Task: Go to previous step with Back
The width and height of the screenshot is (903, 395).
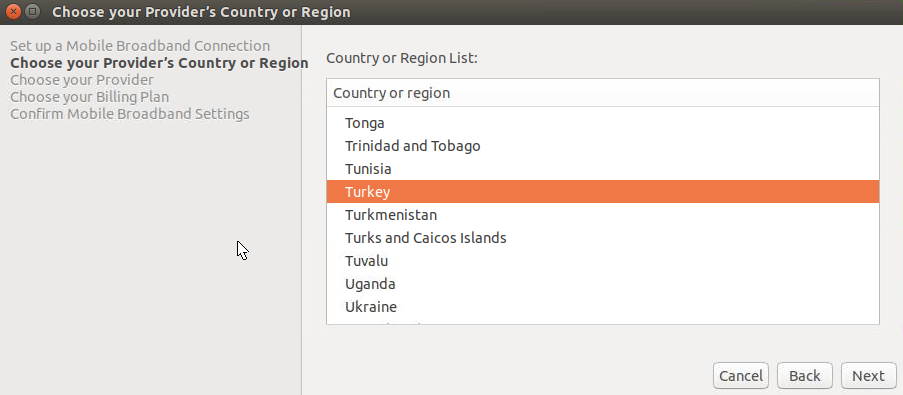Action: click(805, 376)
